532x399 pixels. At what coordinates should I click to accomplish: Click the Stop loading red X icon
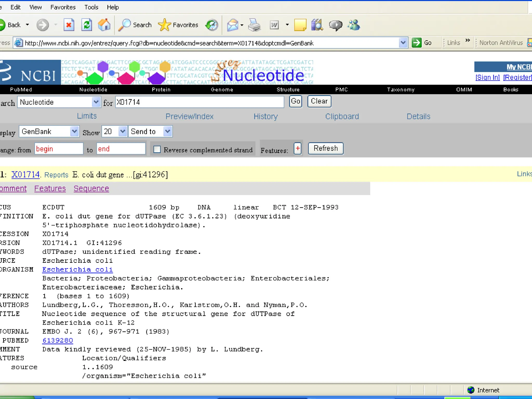(69, 25)
